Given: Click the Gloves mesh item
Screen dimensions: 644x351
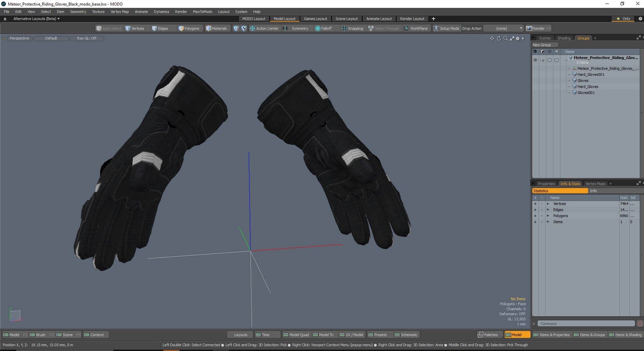Looking at the screenshot, I should click(x=583, y=81).
